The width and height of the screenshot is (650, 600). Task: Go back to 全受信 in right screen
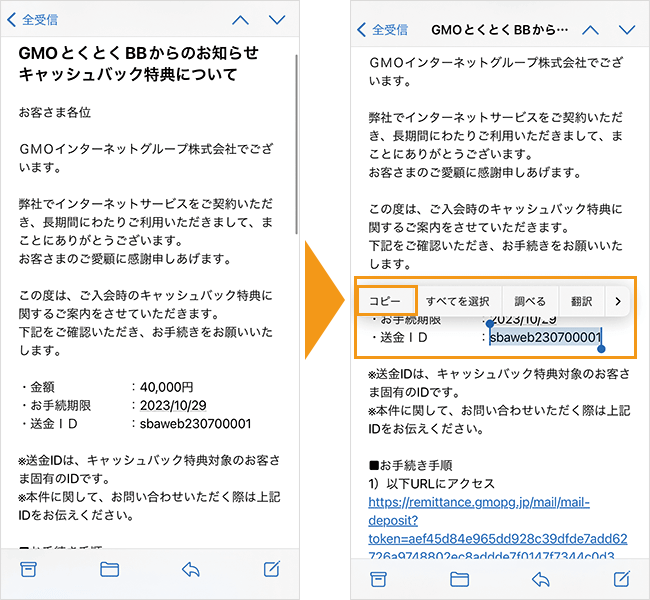coord(382,30)
